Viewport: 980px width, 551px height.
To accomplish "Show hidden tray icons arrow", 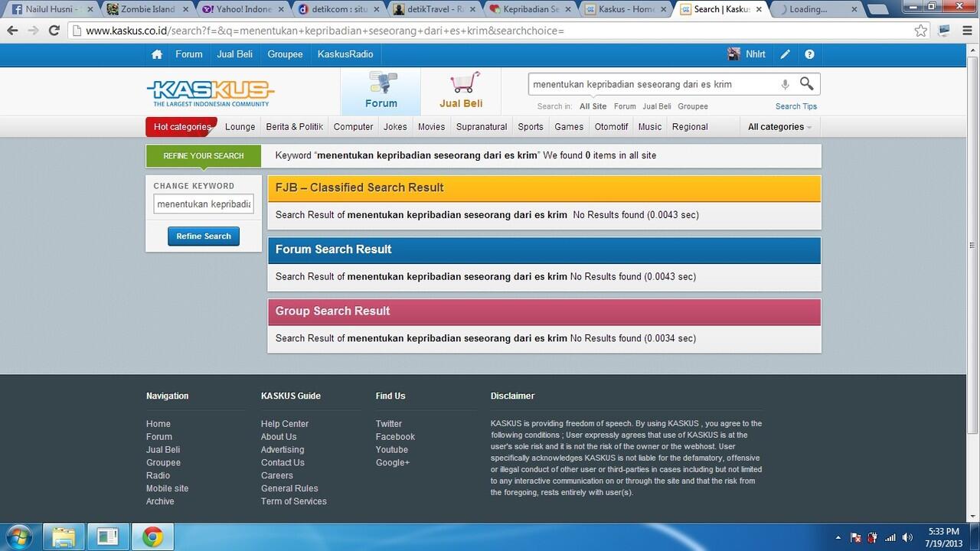I will (x=838, y=538).
